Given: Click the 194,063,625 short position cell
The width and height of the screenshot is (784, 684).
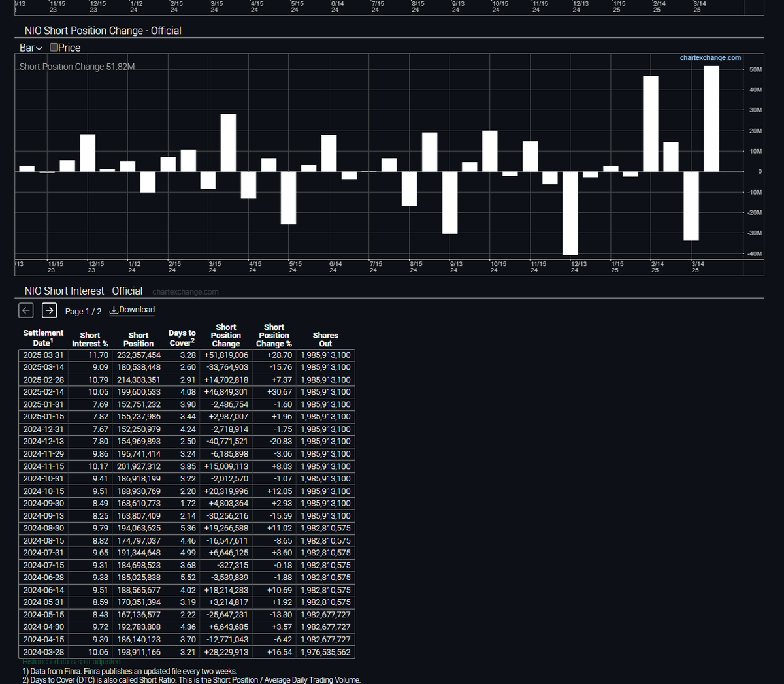Looking at the screenshot, I should click(x=139, y=528).
